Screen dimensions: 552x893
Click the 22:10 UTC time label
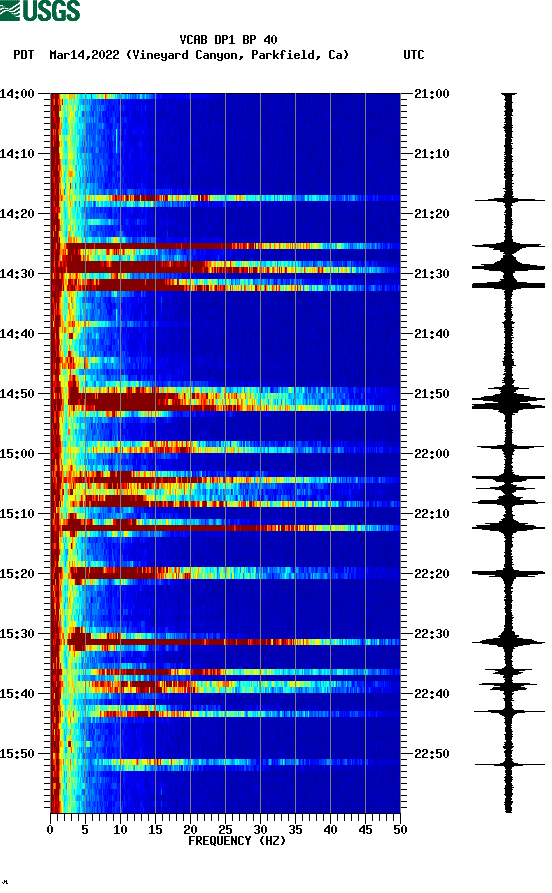coord(432,514)
